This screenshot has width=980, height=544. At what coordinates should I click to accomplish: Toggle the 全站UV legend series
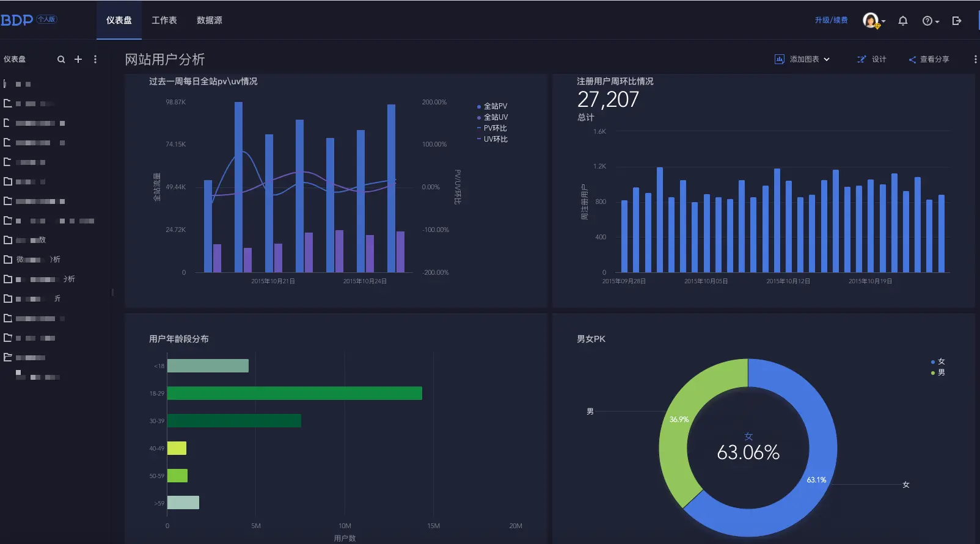492,117
